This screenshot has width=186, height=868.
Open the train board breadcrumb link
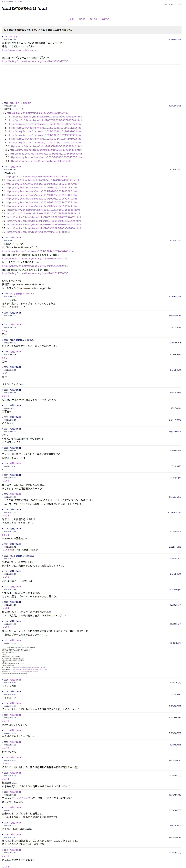(20, 2)
